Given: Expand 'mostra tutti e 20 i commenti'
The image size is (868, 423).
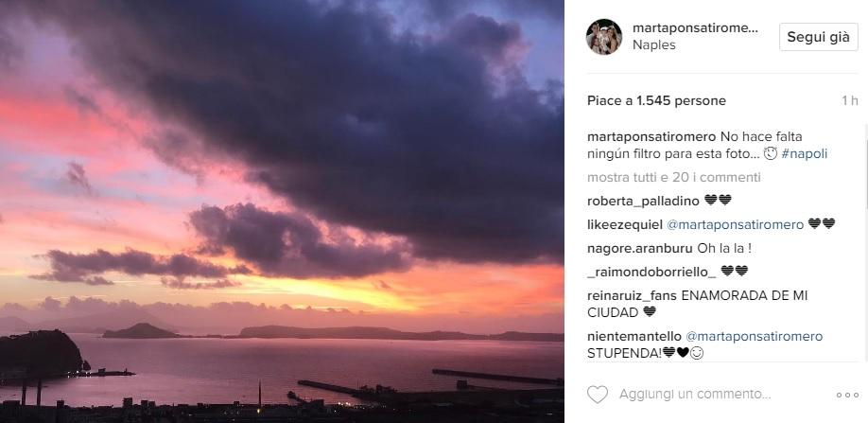Looking at the screenshot, I should click(x=673, y=177).
